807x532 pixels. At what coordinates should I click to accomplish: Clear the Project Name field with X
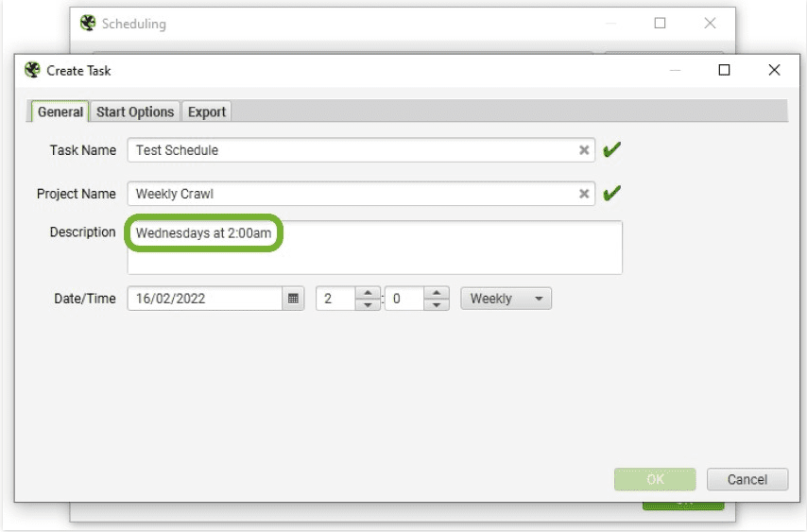tap(584, 194)
